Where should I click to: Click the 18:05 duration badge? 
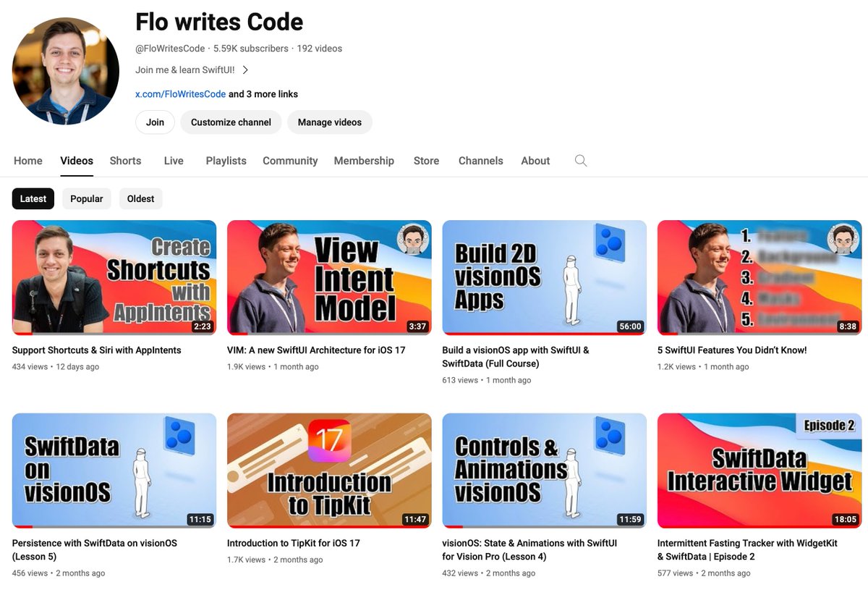(845, 520)
